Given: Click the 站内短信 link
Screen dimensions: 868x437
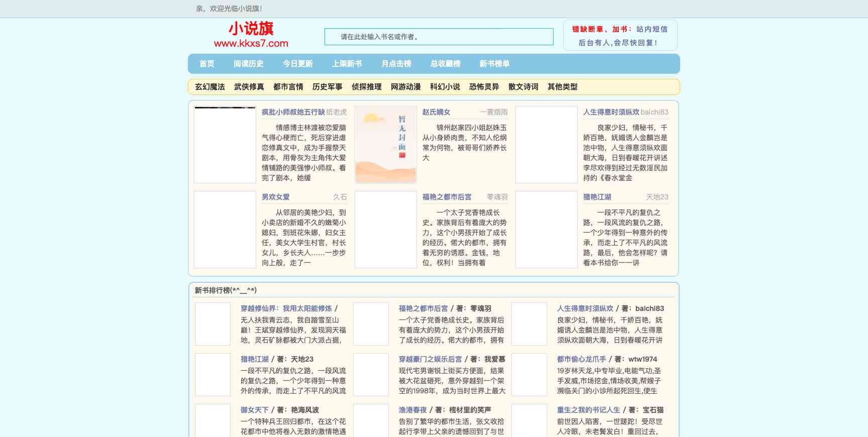Looking at the screenshot, I should click(x=652, y=29).
